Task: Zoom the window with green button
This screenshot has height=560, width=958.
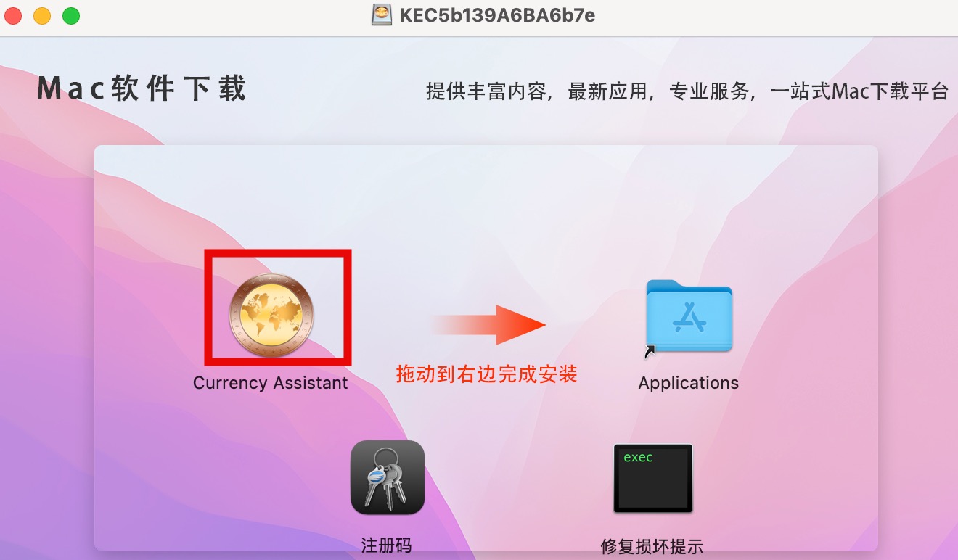Action: (70, 15)
